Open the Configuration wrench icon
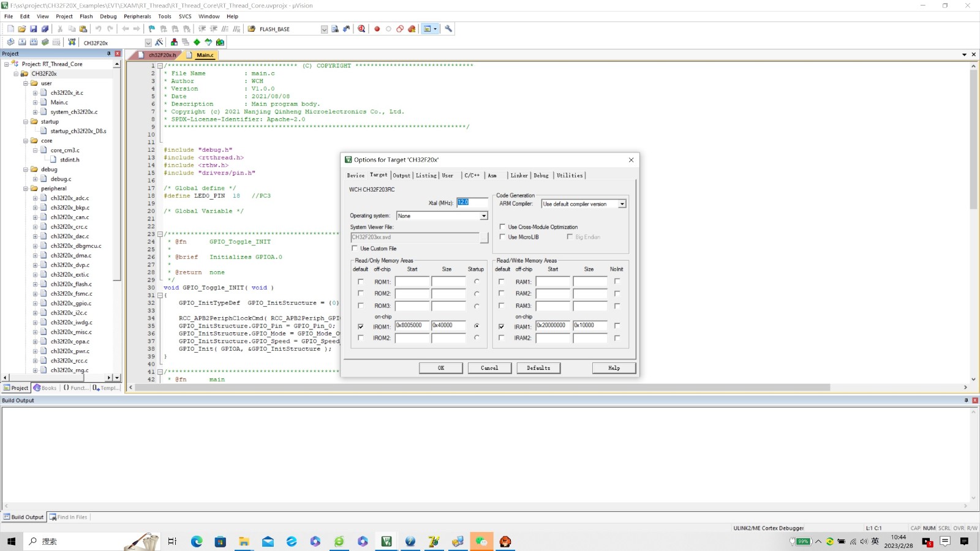The width and height of the screenshot is (980, 551). click(x=448, y=29)
